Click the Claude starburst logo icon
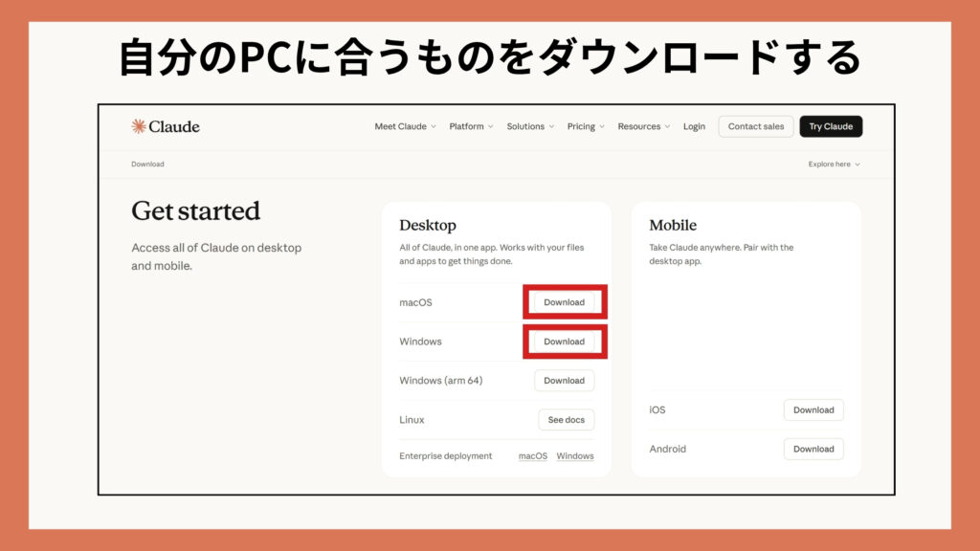 coord(139,126)
